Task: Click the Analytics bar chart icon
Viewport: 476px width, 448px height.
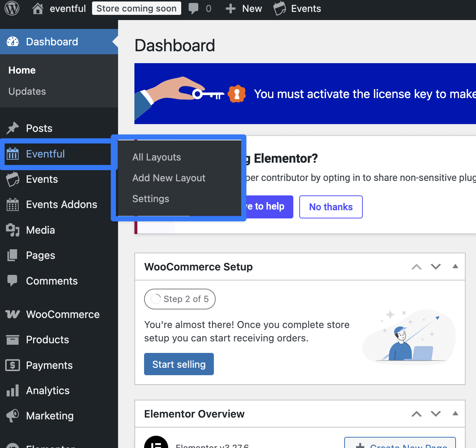Action: coord(13,390)
